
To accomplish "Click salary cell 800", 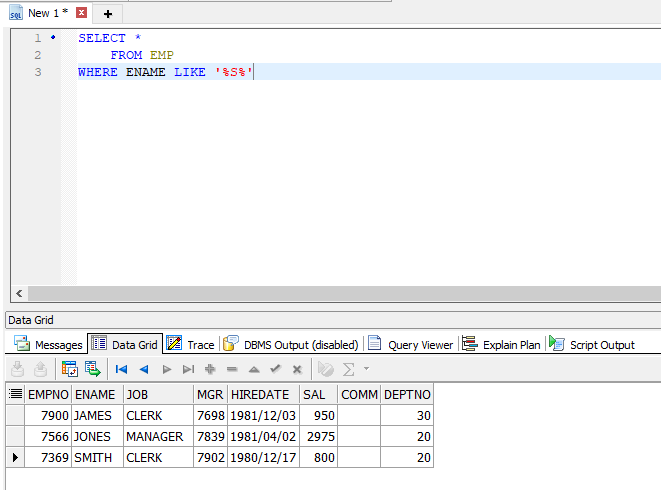I will tap(318, 458).
